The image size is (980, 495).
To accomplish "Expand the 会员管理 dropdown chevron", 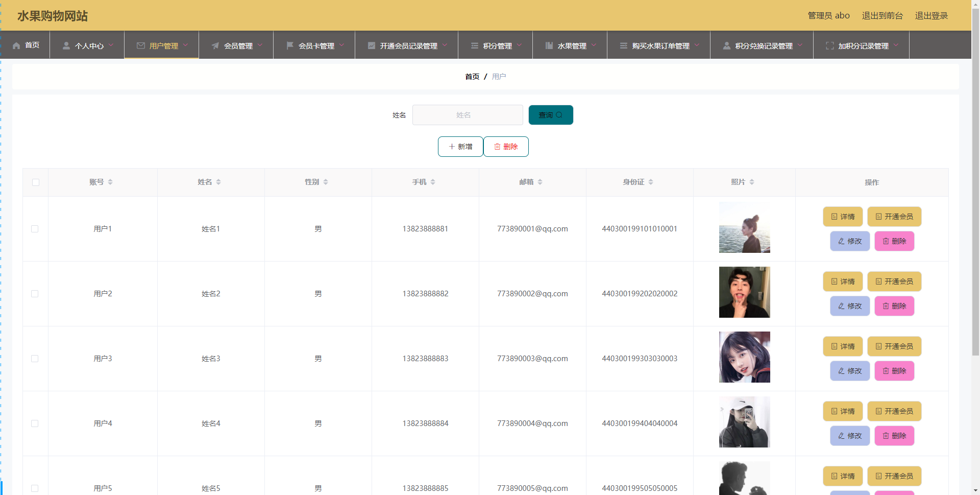I will pos(260,45).
